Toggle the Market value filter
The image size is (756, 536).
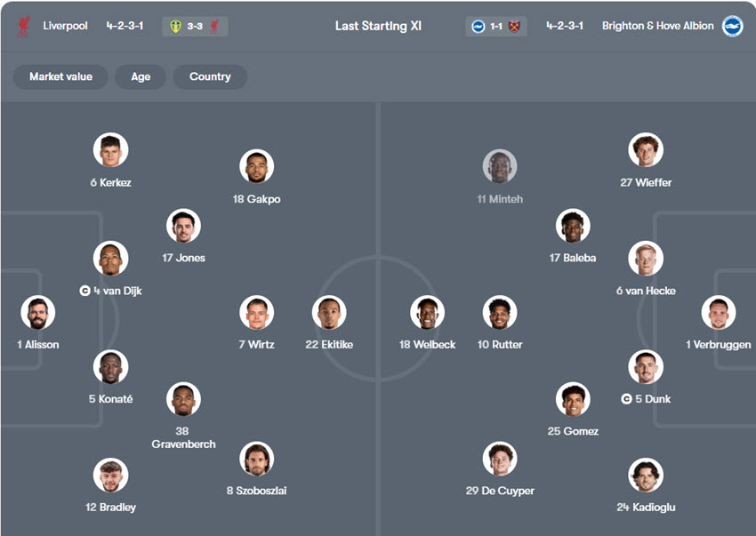tap(60, 76)
